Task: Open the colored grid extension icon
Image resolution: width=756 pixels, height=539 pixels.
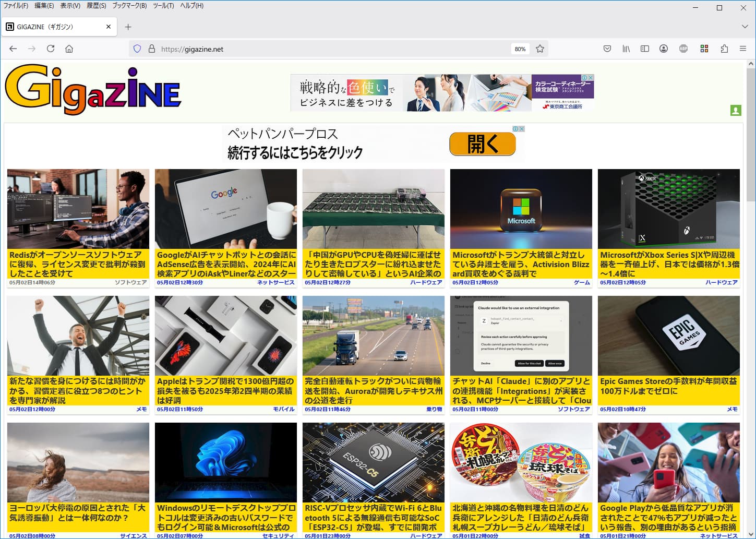Action: tap(704, 49)
